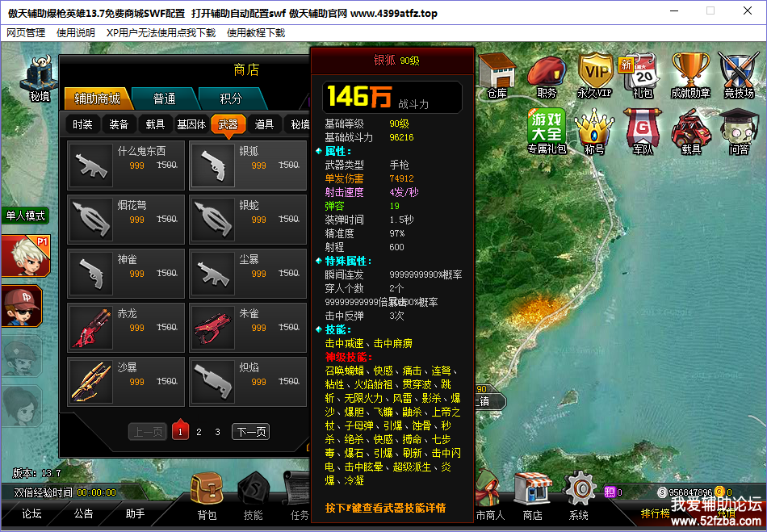Open the 技能 skills icon

254,496
